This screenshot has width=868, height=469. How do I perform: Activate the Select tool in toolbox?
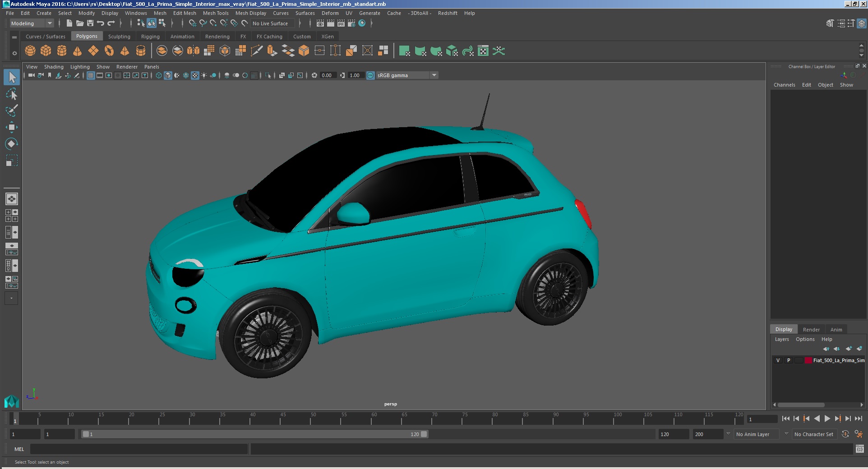12,77
